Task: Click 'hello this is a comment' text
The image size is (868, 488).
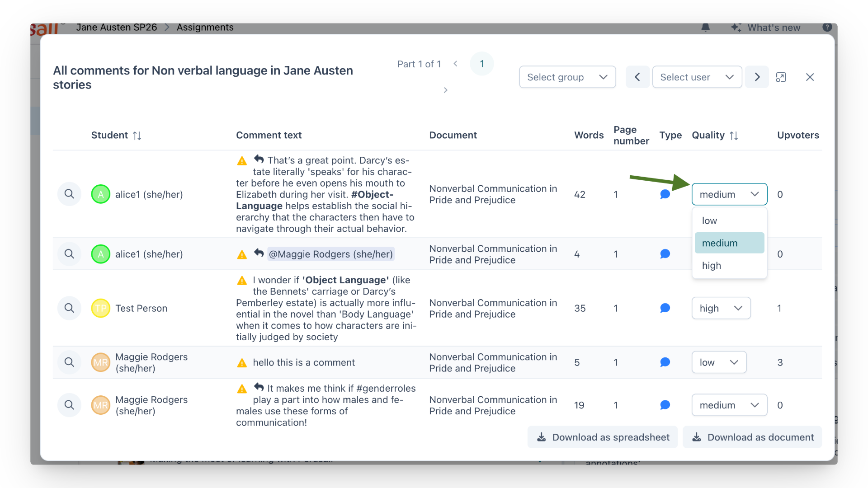Action: point(304,362)
